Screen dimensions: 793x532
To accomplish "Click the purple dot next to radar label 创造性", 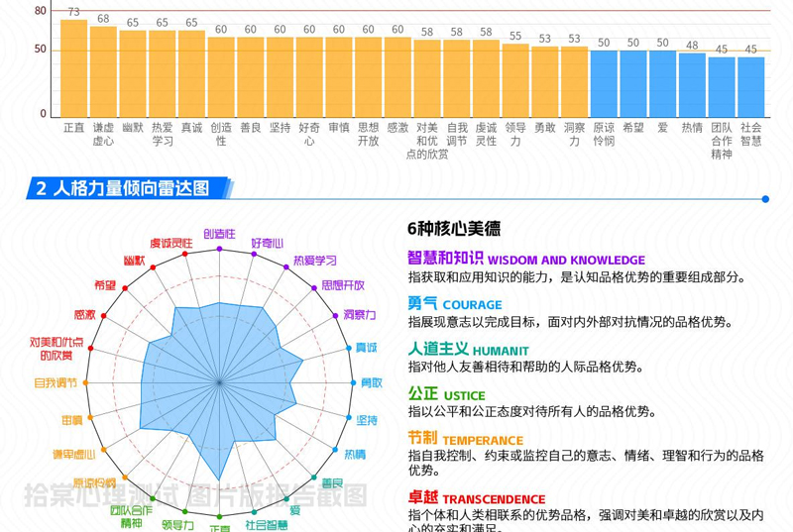I will pos(219,249).
